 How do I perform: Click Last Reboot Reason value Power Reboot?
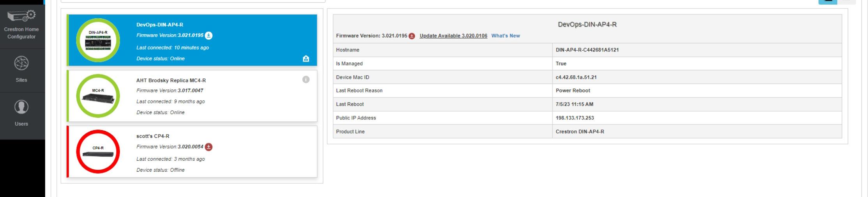coord(573,91)
